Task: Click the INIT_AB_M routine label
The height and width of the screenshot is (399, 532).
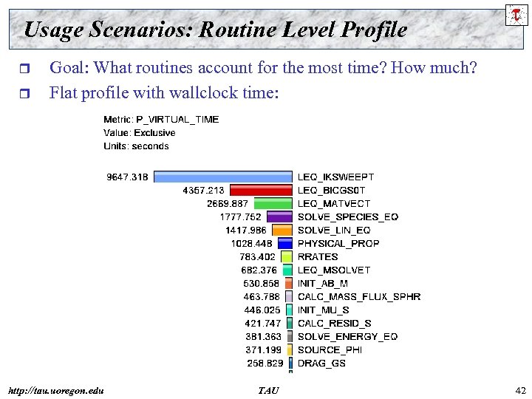Action: 322,283
